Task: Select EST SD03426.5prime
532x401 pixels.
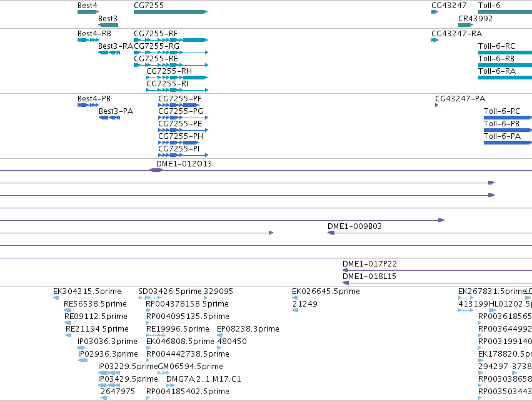Action: [x=149, y=298]
